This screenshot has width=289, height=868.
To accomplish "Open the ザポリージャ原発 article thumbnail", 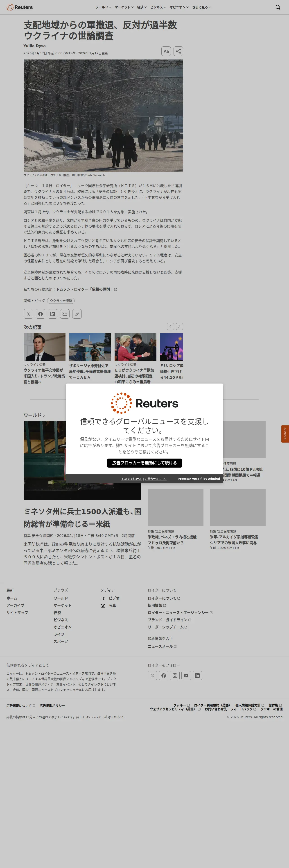I will (90, 347).
